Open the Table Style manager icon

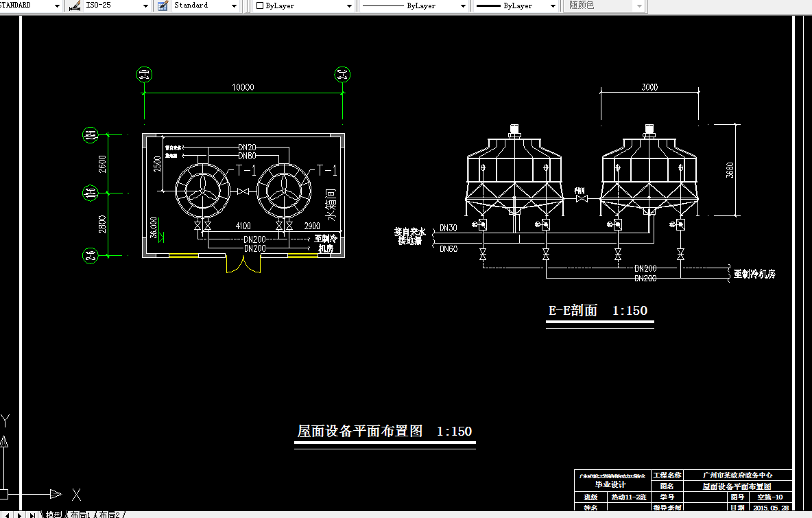coord(163,5)
